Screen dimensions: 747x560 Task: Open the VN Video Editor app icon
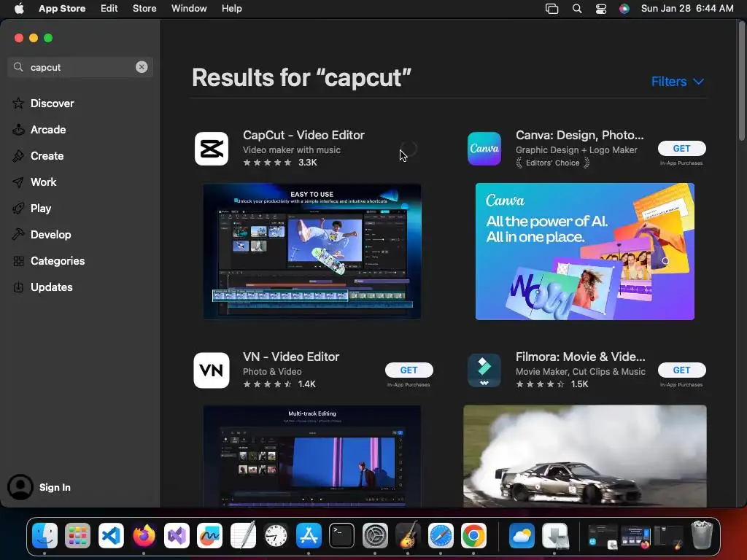click(x=212, y=370)
